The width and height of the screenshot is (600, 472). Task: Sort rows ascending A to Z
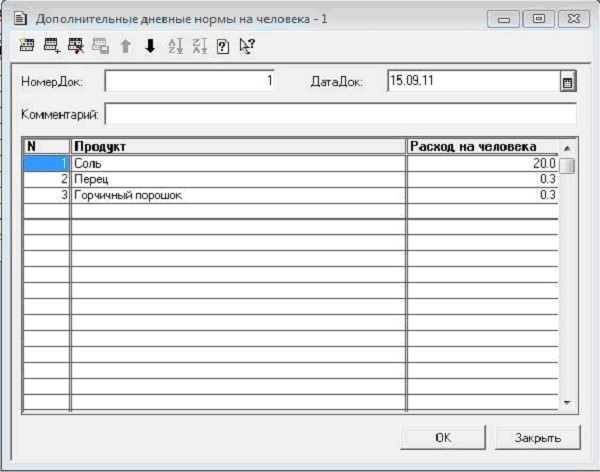tap(175, 45)
